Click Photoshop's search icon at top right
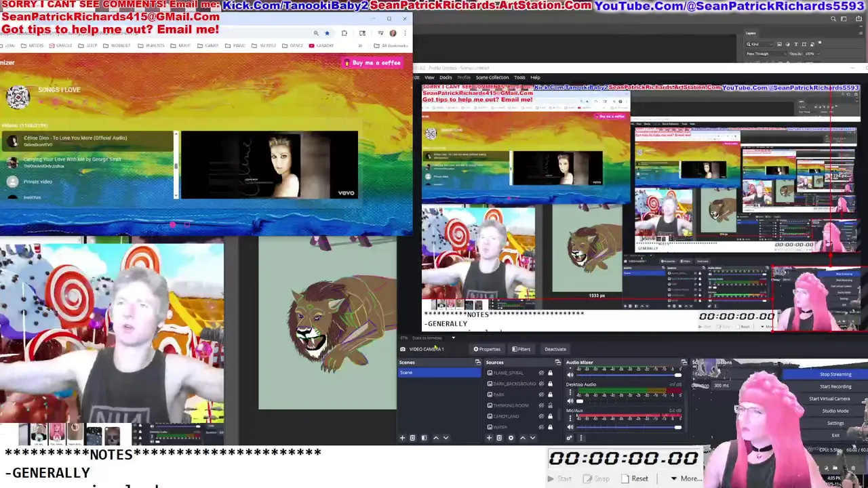Image resolution: width=868 pixels, height=488 pixels. pos(833,18)
